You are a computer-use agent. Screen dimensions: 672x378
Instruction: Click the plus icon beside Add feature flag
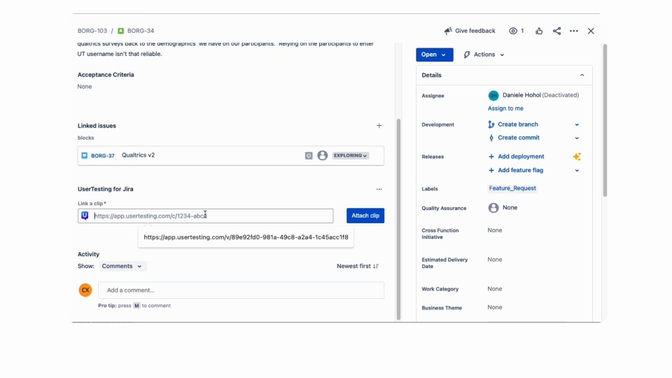tap(491, 170)
